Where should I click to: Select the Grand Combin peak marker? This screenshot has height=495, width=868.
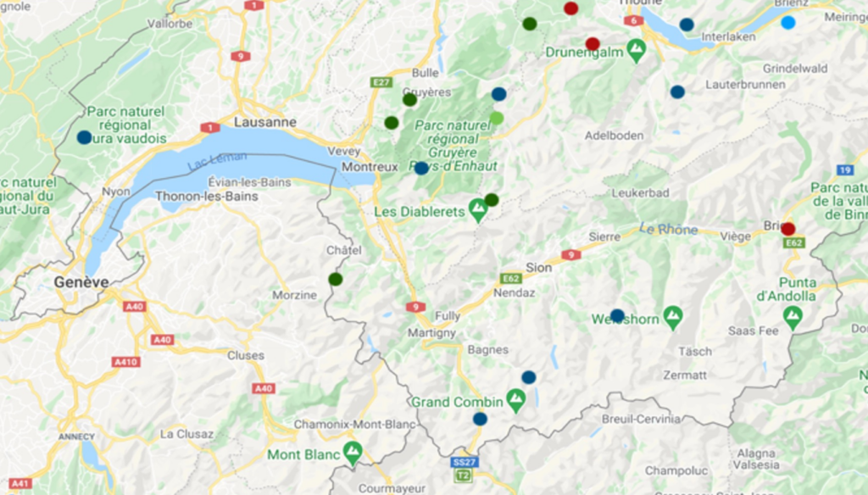[x=516, y=400]
